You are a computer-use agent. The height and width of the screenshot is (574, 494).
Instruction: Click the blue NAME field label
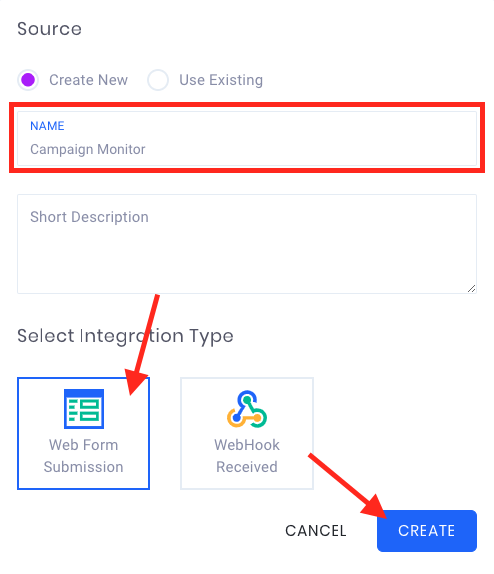coord(47,126)
